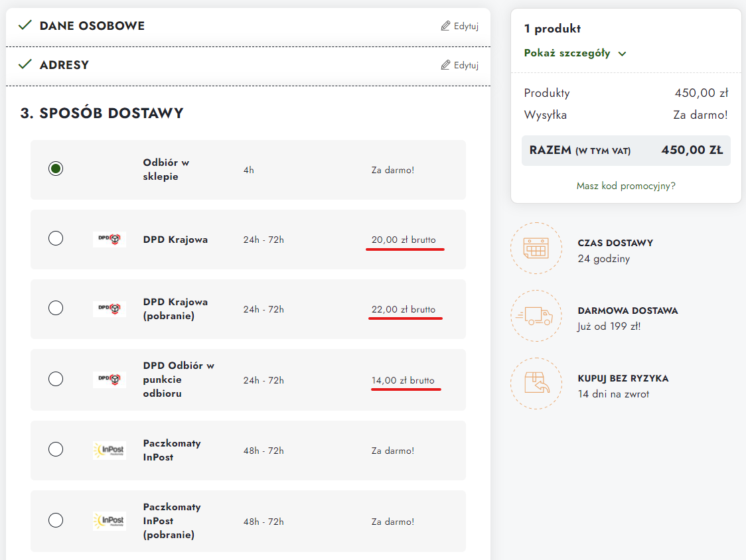Select Paczkomaty InPost (pobranie) radio button
The width and height of the screenshot is (746, 560).
(x=56, y=520)
